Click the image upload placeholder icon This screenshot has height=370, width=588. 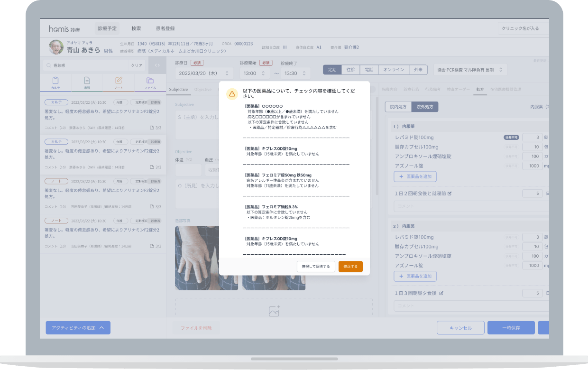point(274,311)
